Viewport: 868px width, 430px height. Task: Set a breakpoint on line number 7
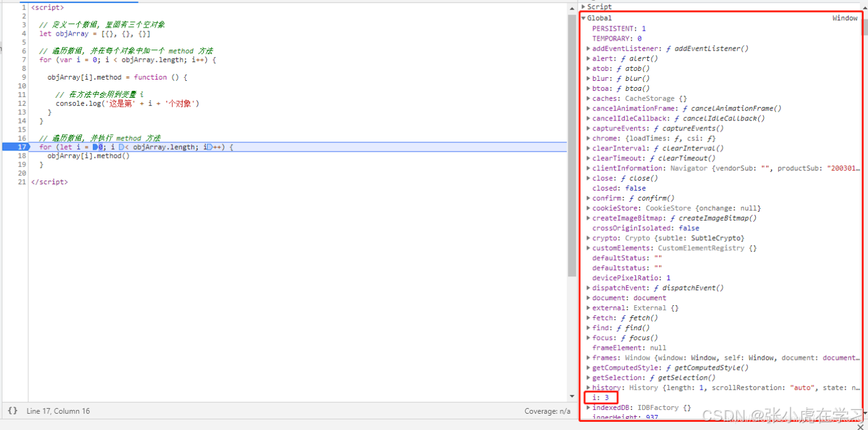[24, 60]
